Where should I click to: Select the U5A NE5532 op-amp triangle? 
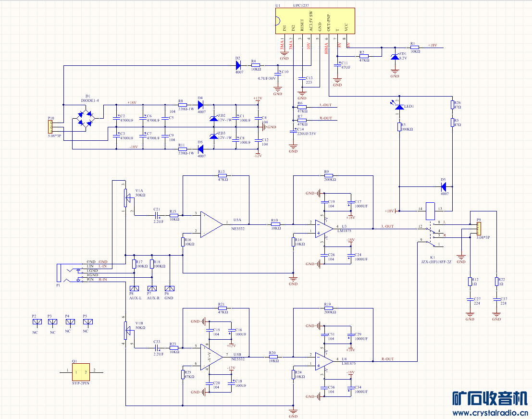[x=211, y=224]
